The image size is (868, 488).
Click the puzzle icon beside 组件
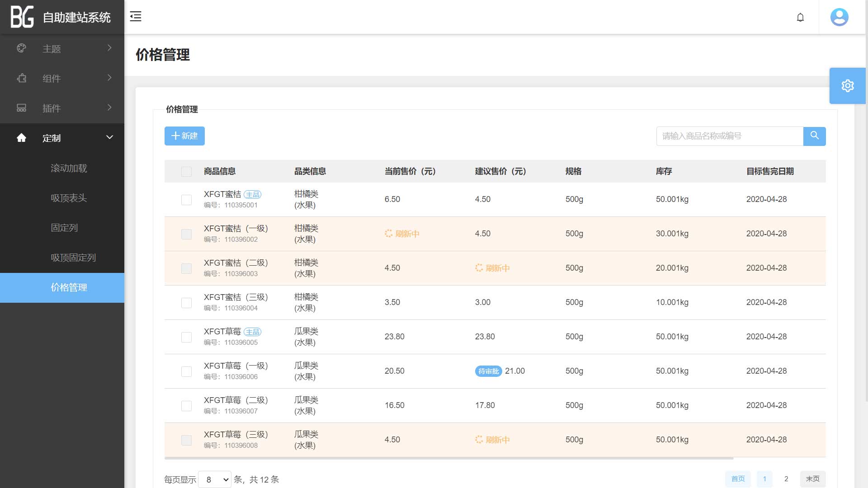coord(21,78)
